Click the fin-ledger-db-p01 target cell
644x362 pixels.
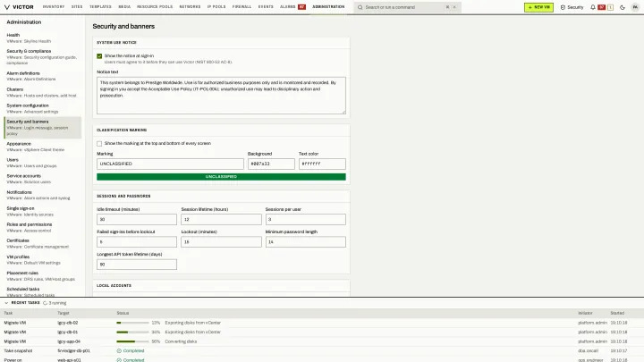click(74, 351)
